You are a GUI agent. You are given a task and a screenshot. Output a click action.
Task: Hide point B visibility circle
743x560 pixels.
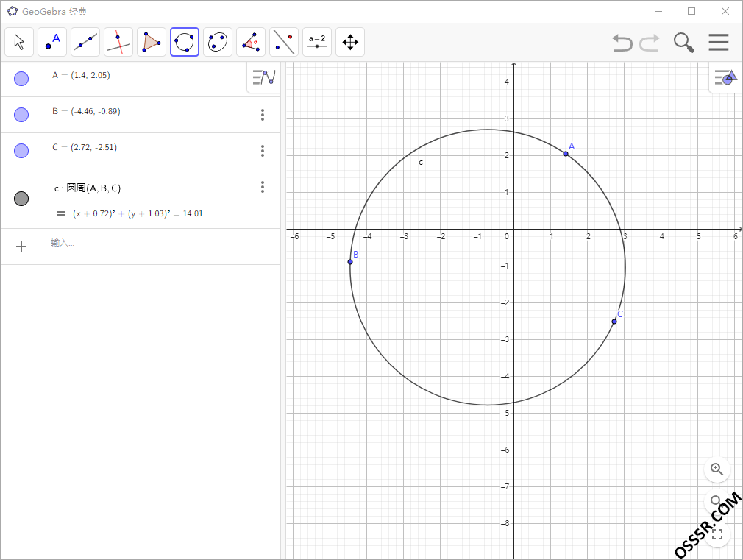(x=21, y=115)
